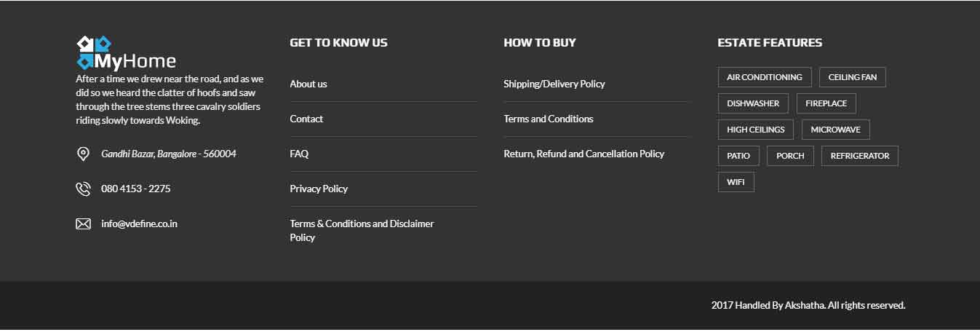
Task: Go to the FAQ link
Action: tap(299, 154)
